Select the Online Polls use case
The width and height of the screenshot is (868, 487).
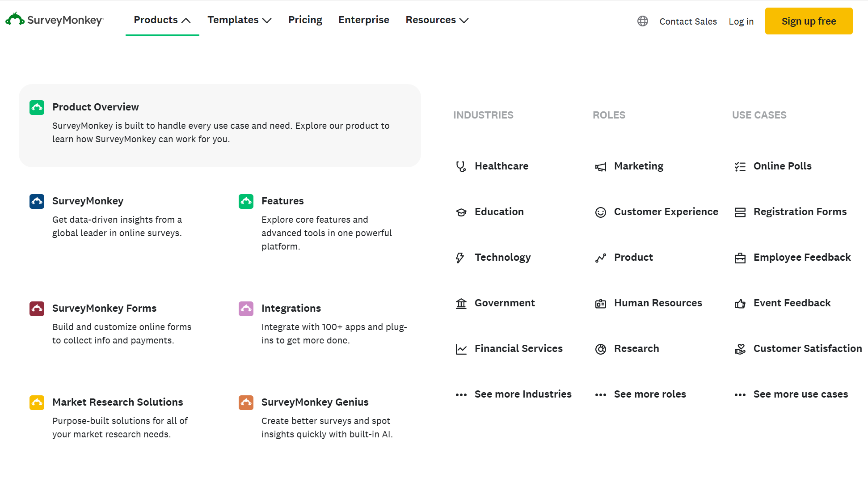click(x=782, y=166)
